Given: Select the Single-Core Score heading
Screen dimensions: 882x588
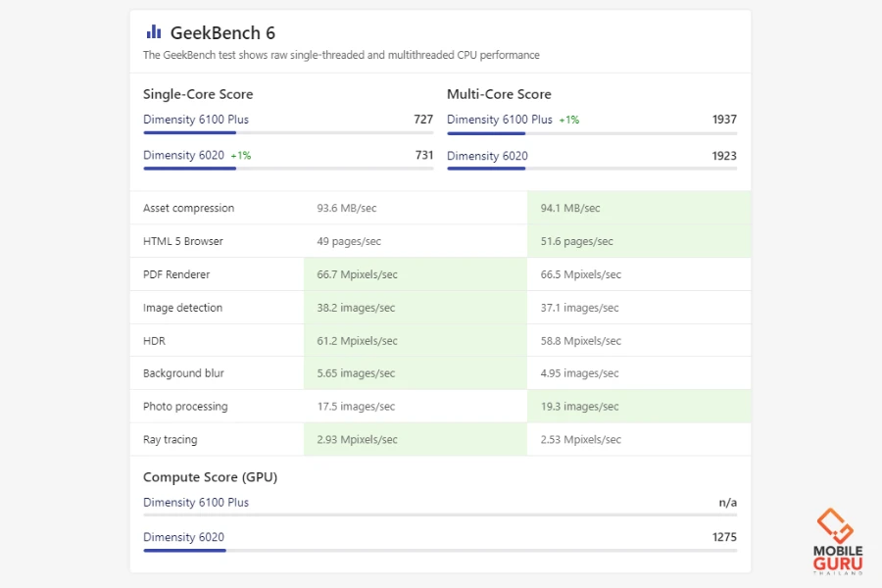Looking at the screenshot, I should [x=198, y=94].
